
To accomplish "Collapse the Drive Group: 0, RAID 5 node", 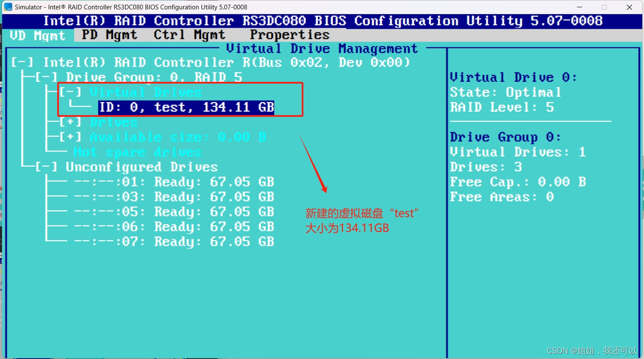I will coord(46,77).
